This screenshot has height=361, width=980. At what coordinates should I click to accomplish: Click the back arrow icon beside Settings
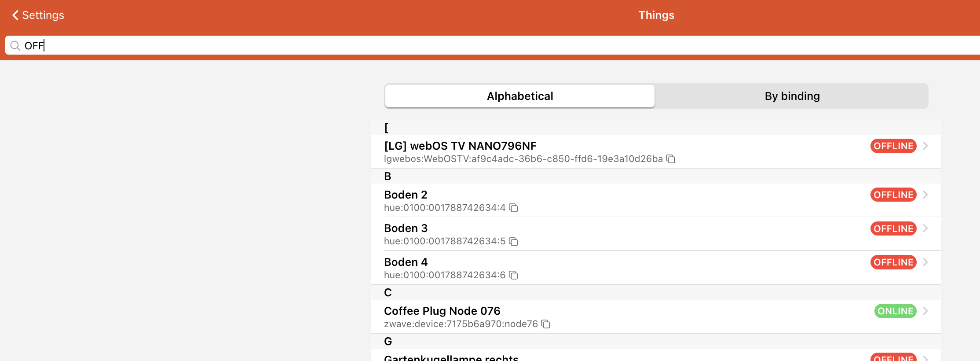15,15
